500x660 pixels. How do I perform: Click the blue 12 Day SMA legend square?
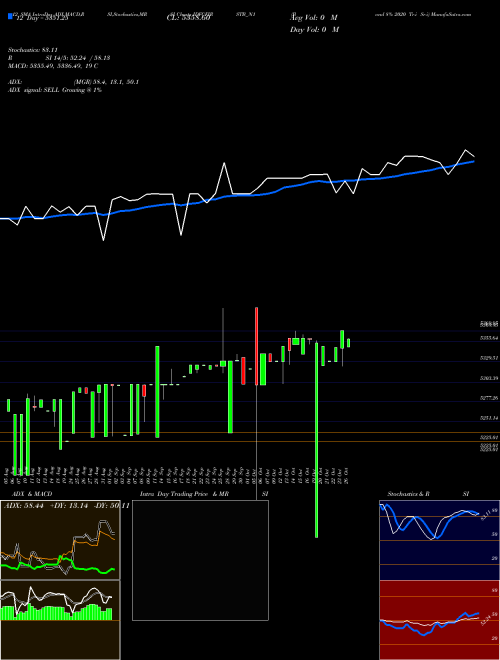[10, 16]
